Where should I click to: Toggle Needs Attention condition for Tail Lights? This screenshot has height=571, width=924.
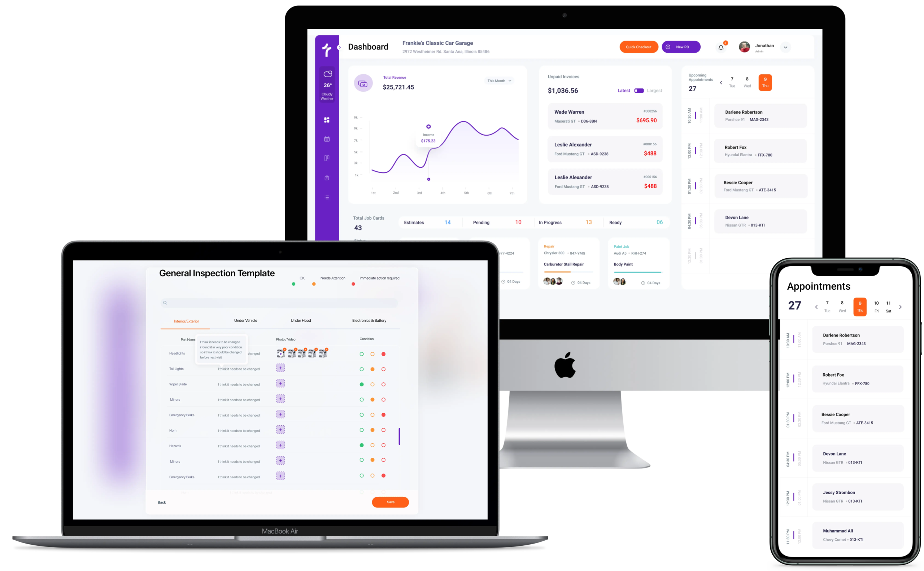pyautogui.click(x=372, y=369)
